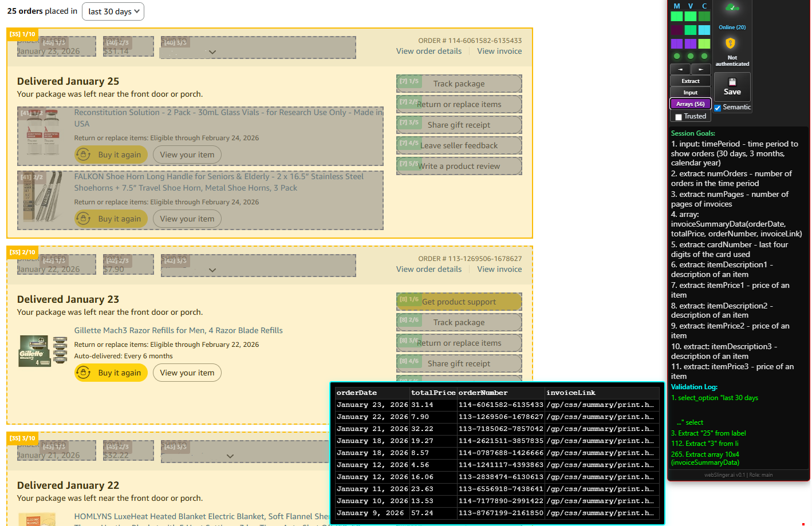Buy the Gillette Mach3 refills again
Image resolution: width=812 pixels, height=526 pixels.
pyautogui.click(x=112, y=373)
